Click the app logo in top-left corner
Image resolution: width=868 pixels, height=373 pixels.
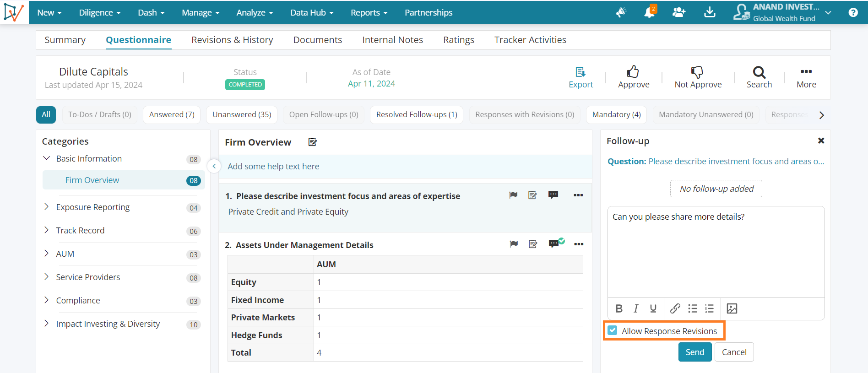click(x=14, y=12)
